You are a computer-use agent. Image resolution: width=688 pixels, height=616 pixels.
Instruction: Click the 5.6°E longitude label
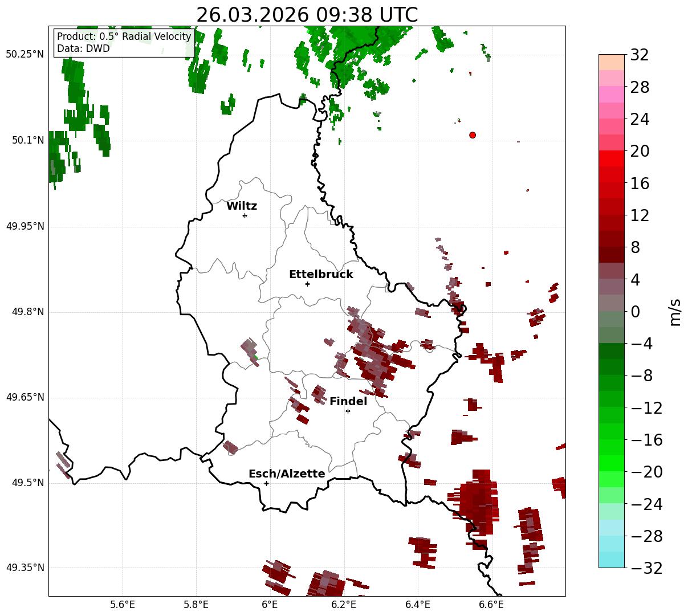pos(123,605)
